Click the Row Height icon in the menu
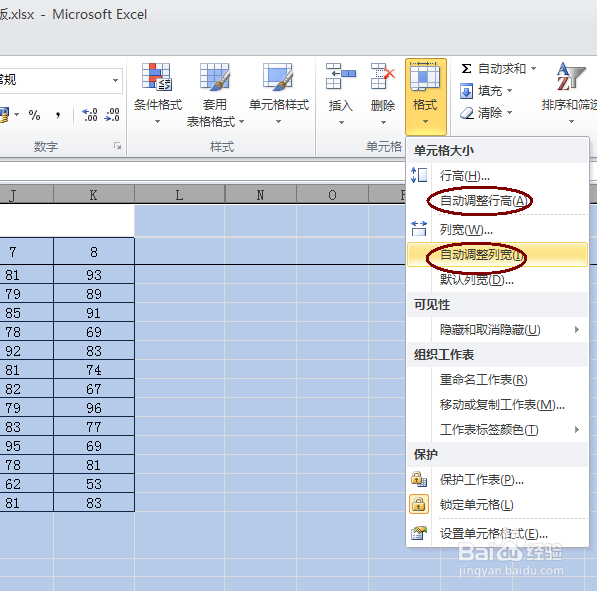This screenshot has width=597, height=591. coord(419,176)
